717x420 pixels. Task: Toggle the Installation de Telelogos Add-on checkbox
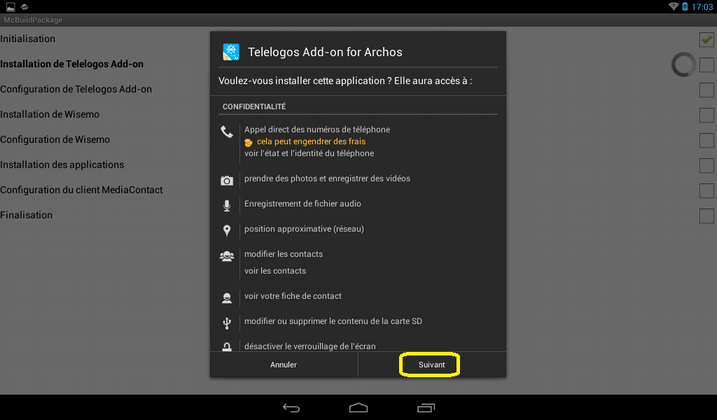(x=706, y=65)
